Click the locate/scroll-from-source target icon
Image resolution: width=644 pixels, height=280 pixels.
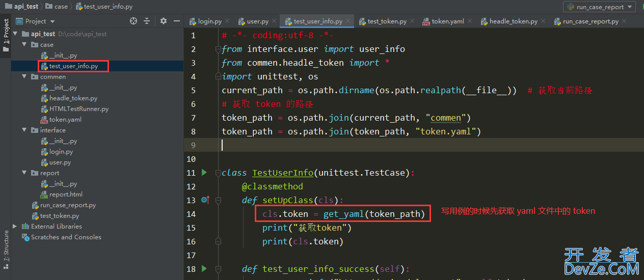click(133, 21)
